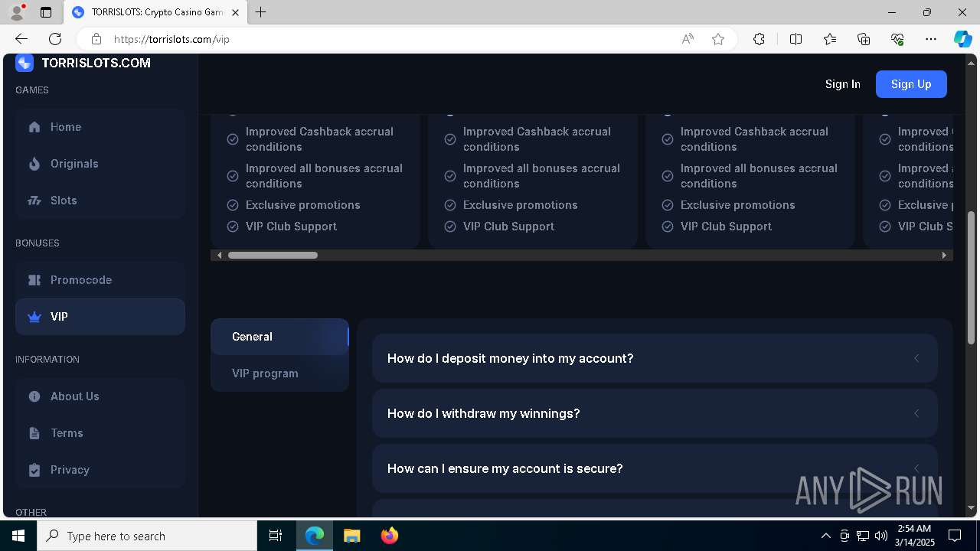
Task: Go back using browser back arrow
Action: 21,39
